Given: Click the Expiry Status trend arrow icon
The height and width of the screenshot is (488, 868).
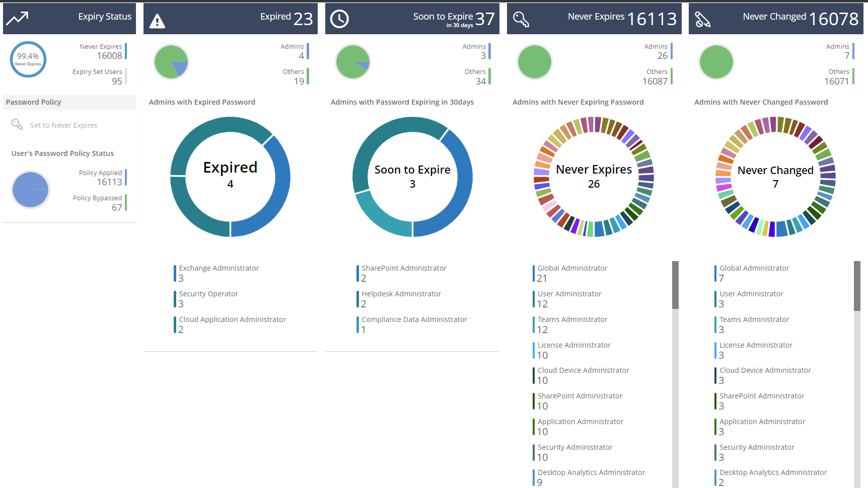Looking at the screenshot, I should point(17,19).
